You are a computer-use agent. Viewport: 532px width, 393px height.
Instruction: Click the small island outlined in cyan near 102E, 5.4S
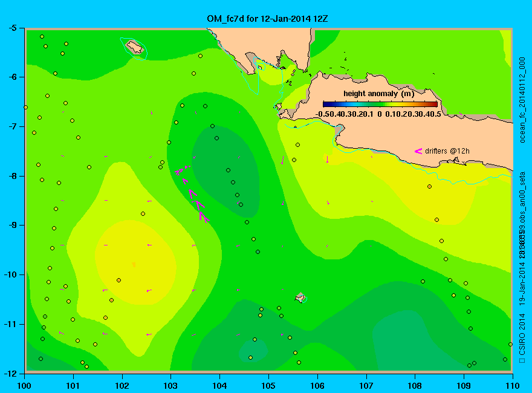pos(135,47)
